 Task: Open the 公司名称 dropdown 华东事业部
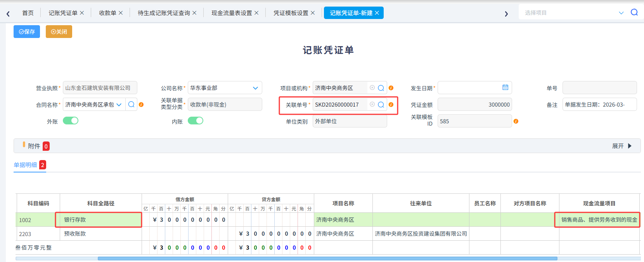[x=225, y=88]
